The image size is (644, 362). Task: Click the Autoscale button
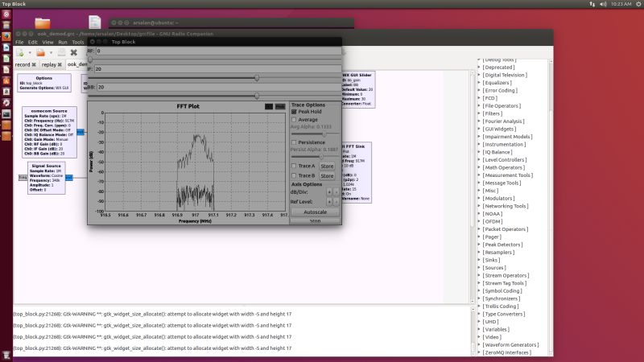[x=315, y=212]
